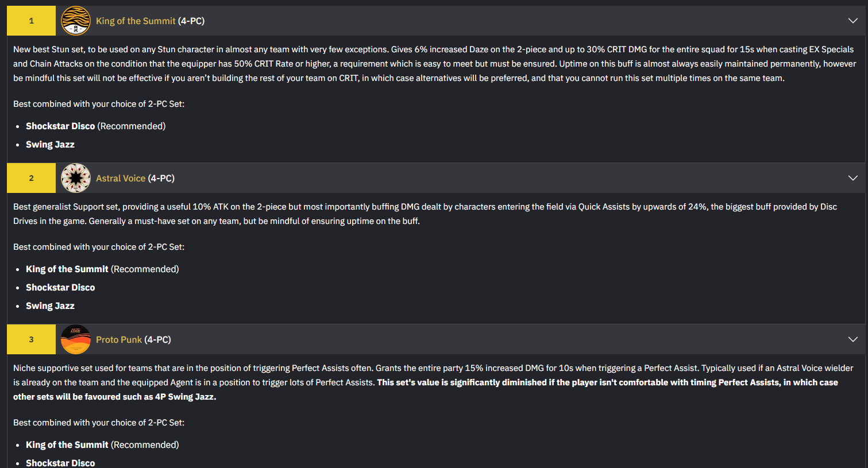The image size is (868, 468).
Task: Collapse the King of the Summit section chevron
Action: pyautogui.click(x=853, y=21)
